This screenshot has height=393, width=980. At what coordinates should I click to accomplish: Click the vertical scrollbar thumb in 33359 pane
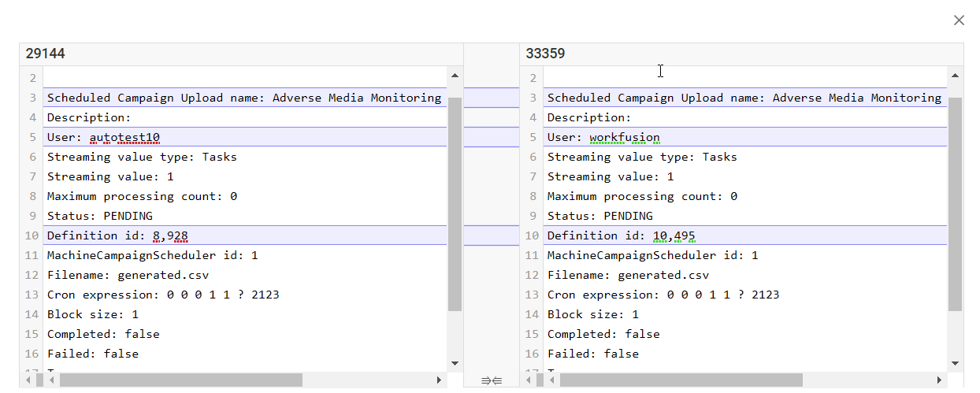(955, 204)
